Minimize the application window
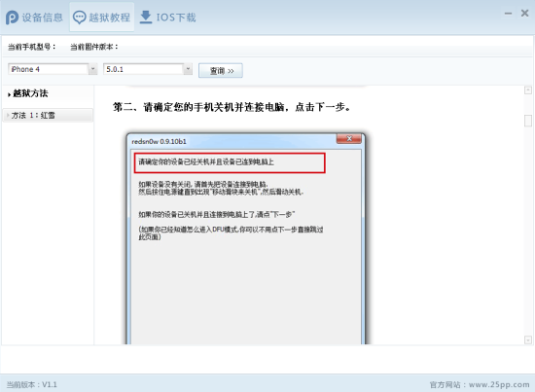535x392 pixels. click(x=508, y=14)
